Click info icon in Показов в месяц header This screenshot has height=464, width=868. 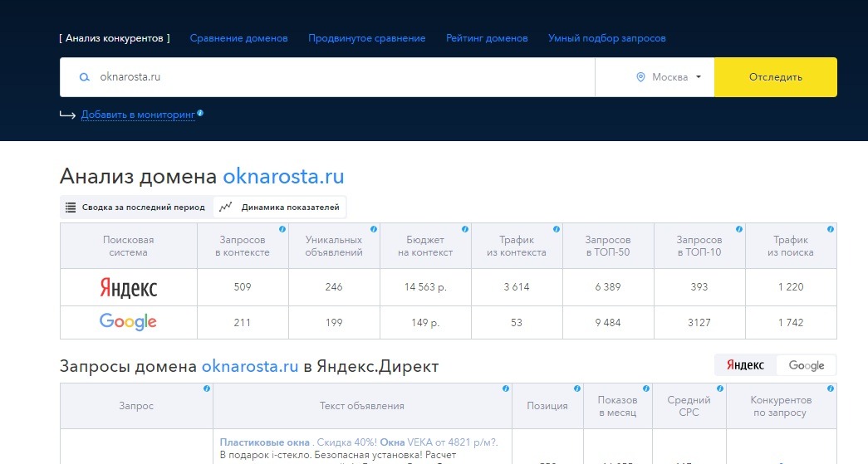(646, 388)
